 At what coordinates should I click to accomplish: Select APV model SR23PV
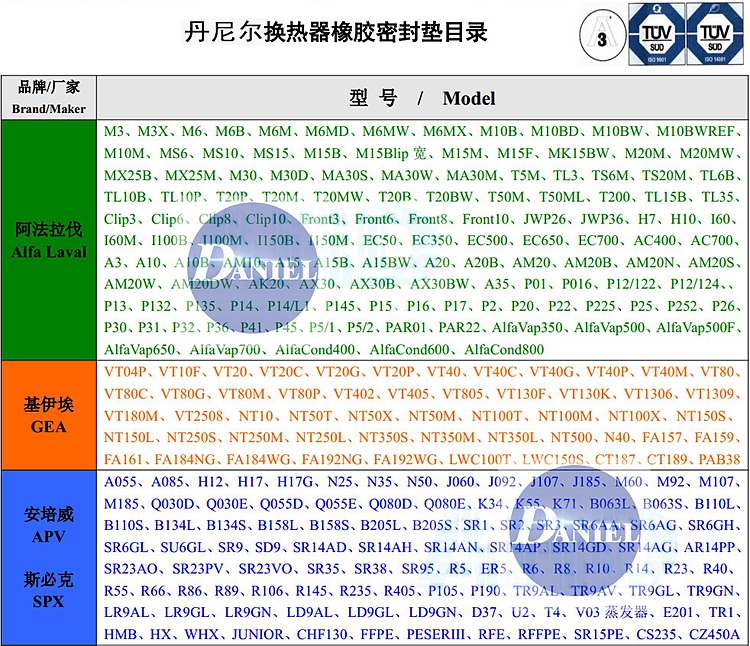pyautogui.click(x=198, y=569)
